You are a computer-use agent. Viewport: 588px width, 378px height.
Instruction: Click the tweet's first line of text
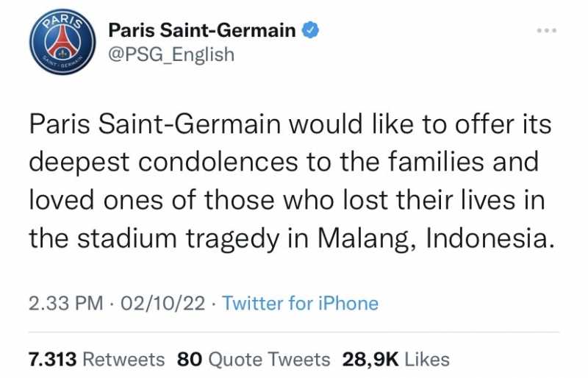290,124
